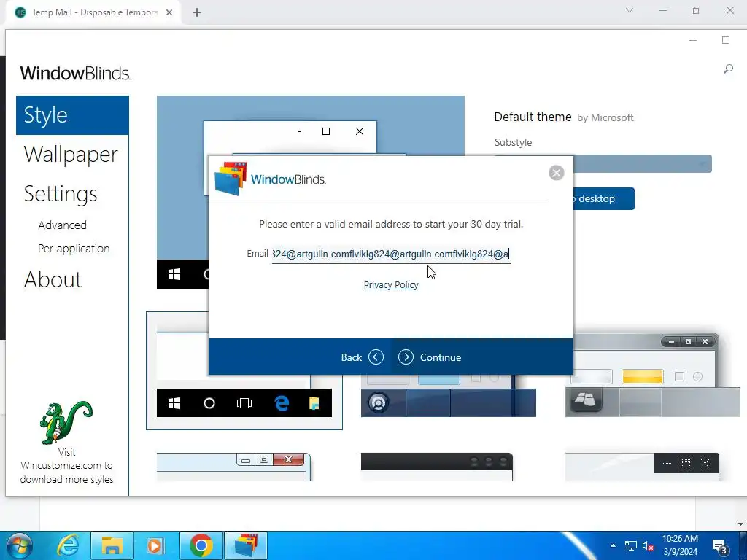Click the search magnifier icon

click(728, 69)
